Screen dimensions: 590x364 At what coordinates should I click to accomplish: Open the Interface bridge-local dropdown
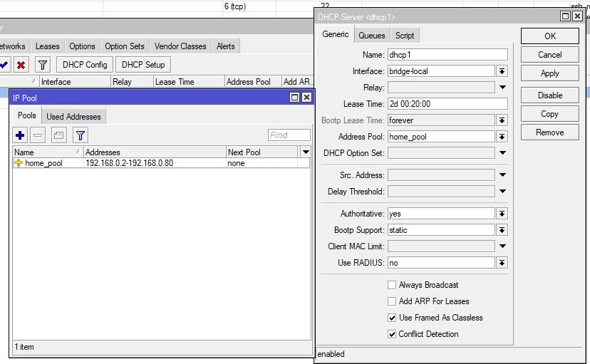[x=502, y=71]
